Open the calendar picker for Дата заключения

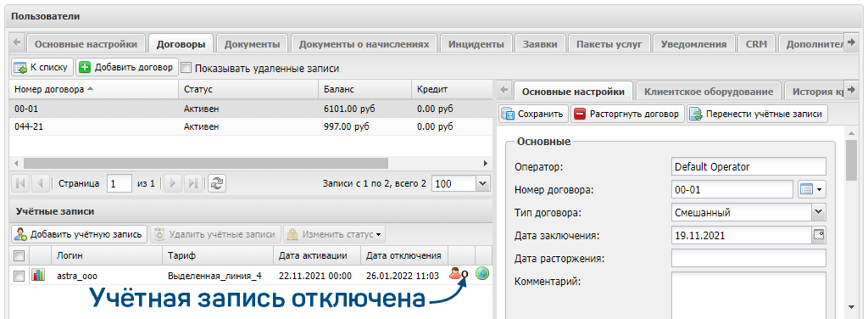click(x=819, y=235)
